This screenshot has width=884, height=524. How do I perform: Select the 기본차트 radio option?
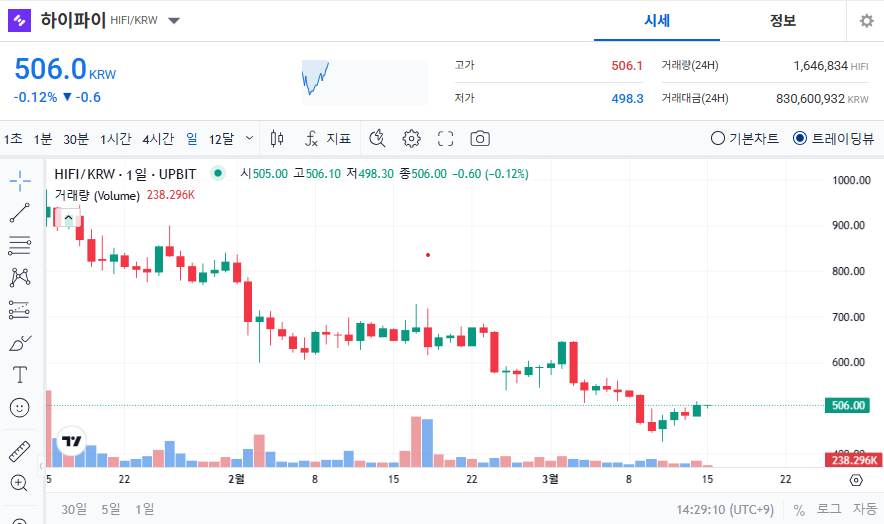click(x=745, y=138)
